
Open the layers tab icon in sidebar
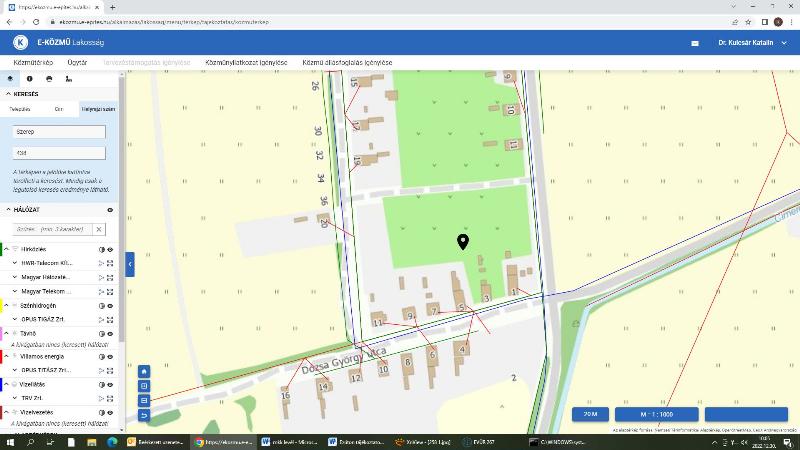pos(10,79)
